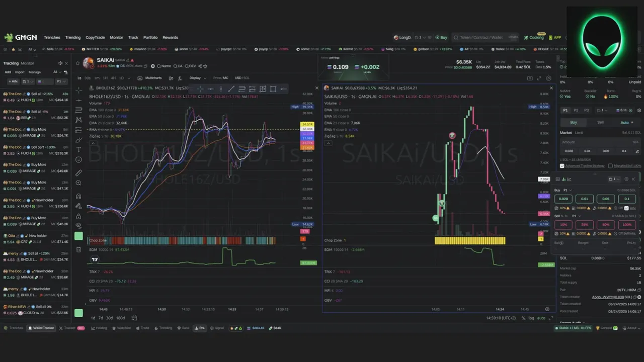Viewport: 644px width, 362px height.
Task: Open the Trenches menu in the top navigation
Action: (x=52, y=37)
